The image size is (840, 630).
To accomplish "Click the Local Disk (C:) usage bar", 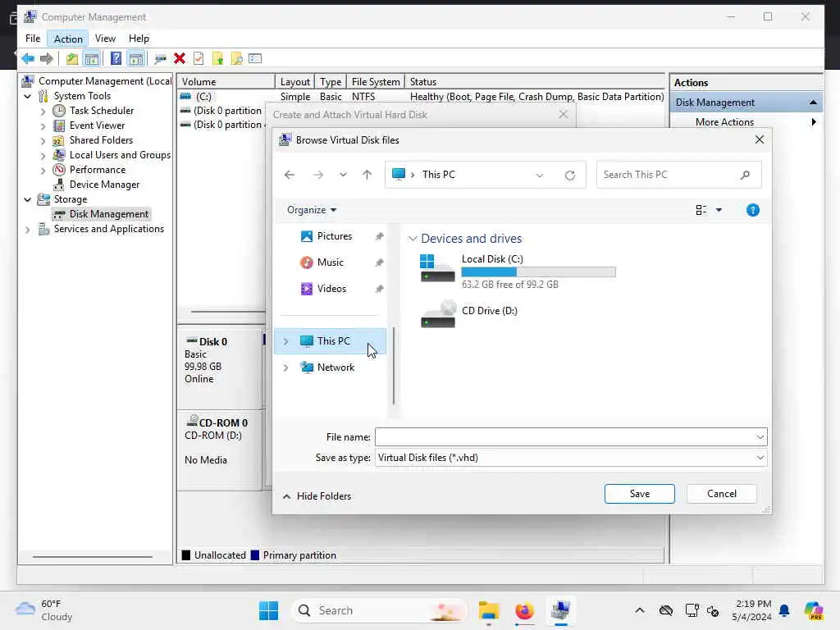I will (538, 272).
